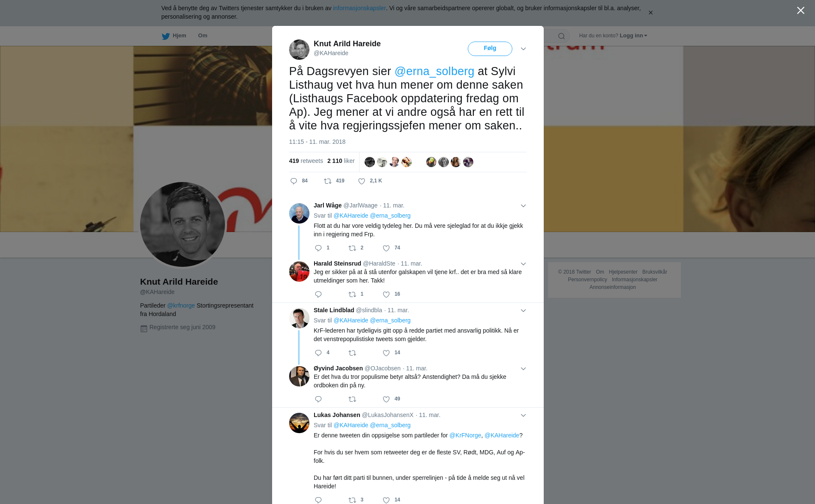Open the Logg inn dropdown
Image resolution: width=815 pixels, height=504 pixels.
633,36
